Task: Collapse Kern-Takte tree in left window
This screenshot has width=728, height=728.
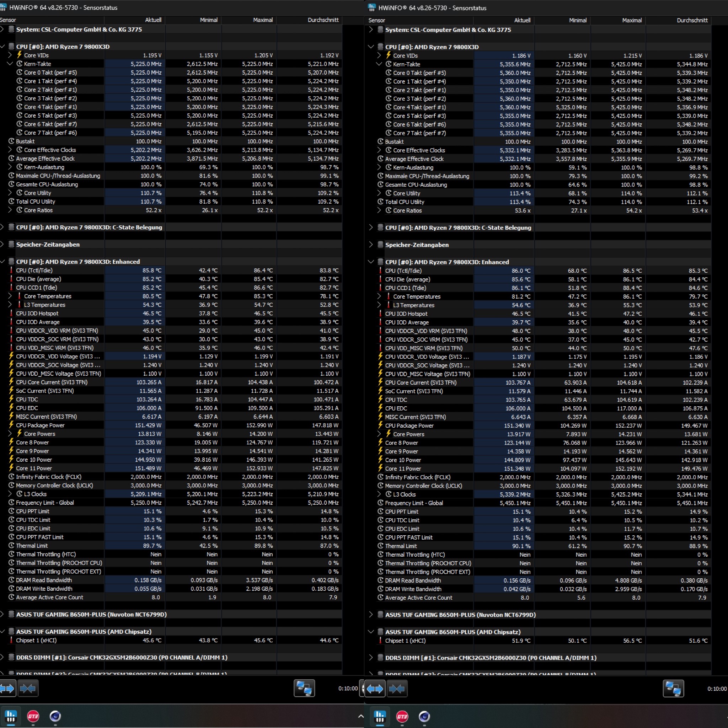Action: click(10, 64)
